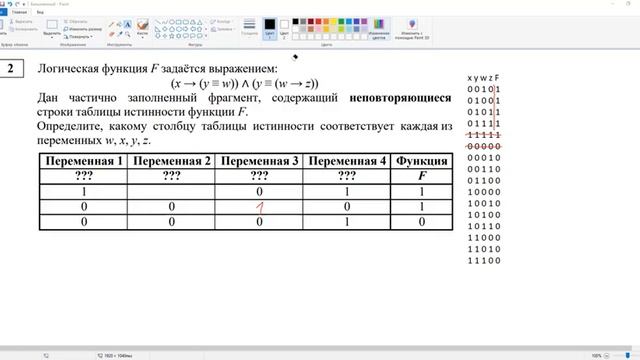Viewport: 640px width, 360px height.
Task: Click the row '1 1 1 0 0' in list
Action: 484,260
